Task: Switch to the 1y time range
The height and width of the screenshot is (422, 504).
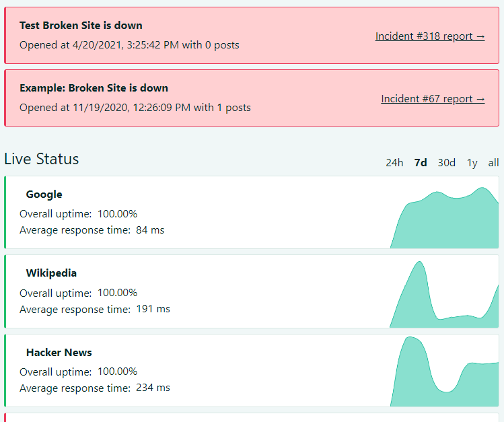Action: pos(472,163)
